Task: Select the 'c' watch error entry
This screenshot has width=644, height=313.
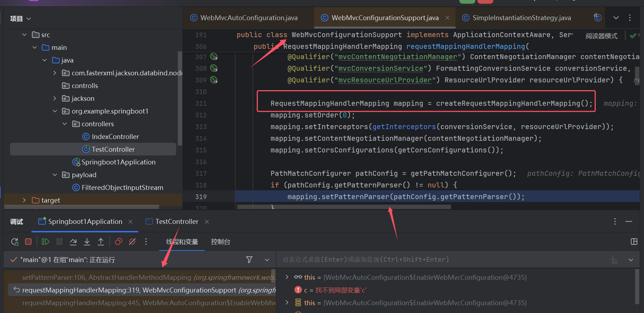Action: click(x=331, y=290)
